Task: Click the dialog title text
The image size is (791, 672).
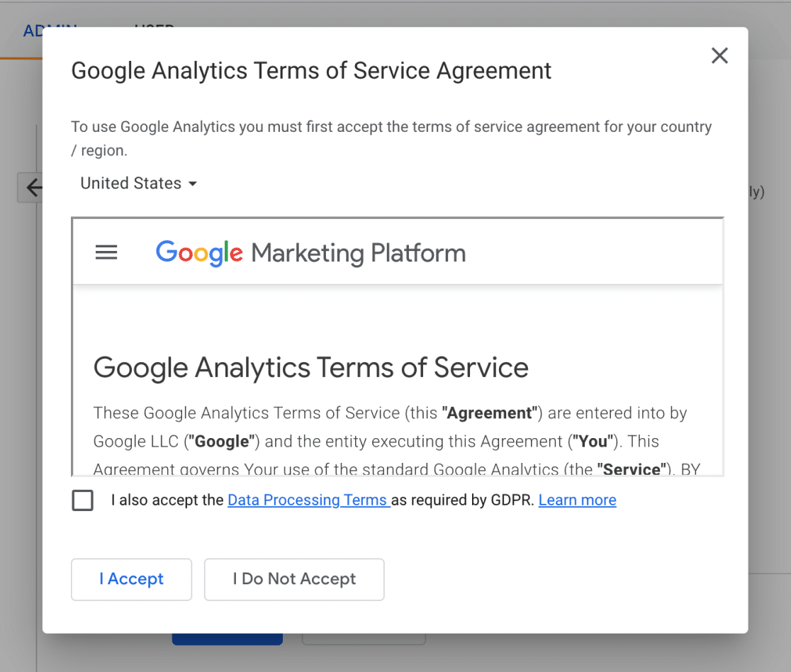Action: coord(311,71)
